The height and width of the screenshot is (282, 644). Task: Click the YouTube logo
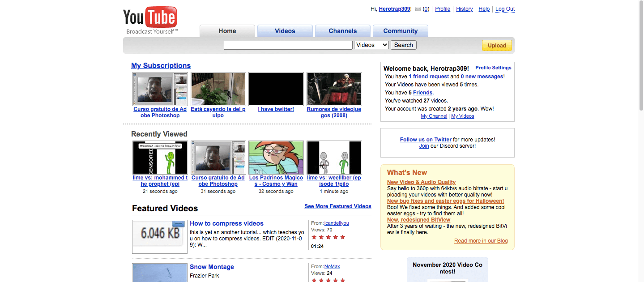coord(149,15)
